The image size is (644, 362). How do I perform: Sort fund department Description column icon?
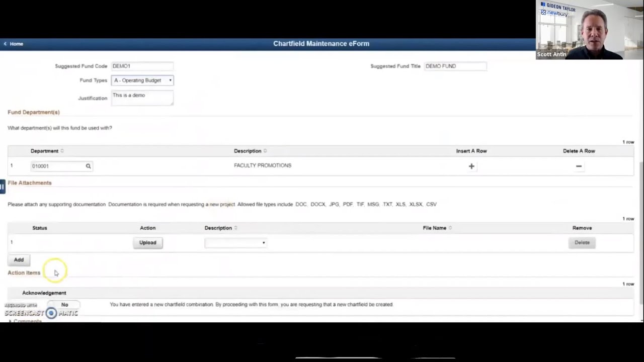(x=265, y=151)
